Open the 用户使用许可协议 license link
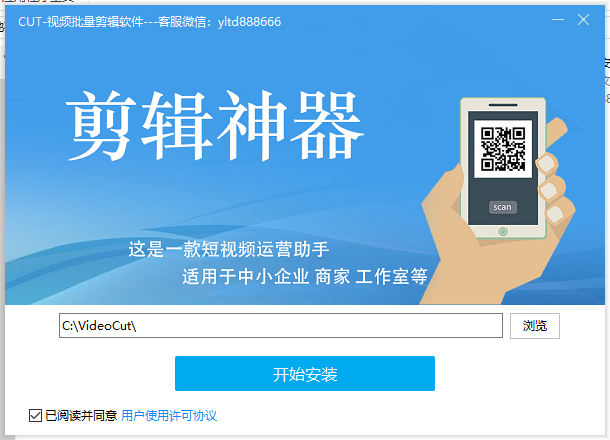Viewport: 610px width, 440px height. (169, 415)
